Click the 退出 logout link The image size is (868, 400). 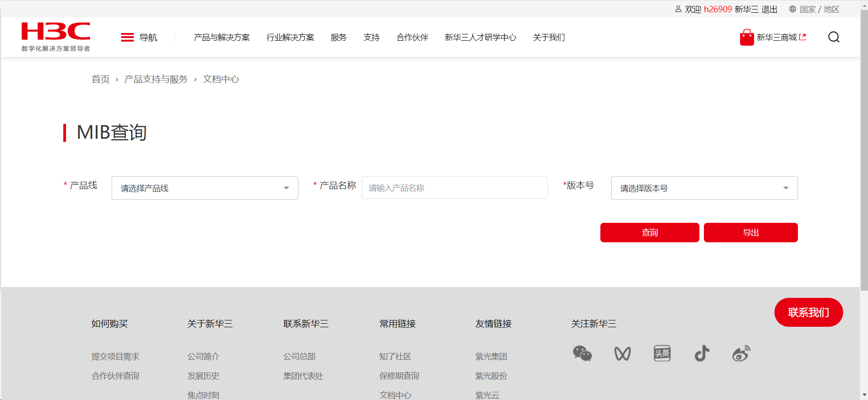tap(769, 9)
